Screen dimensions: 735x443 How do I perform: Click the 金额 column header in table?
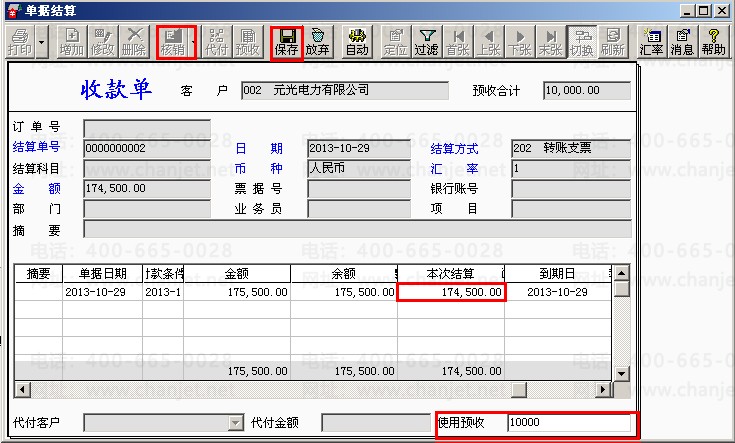(x=237, y=273)
